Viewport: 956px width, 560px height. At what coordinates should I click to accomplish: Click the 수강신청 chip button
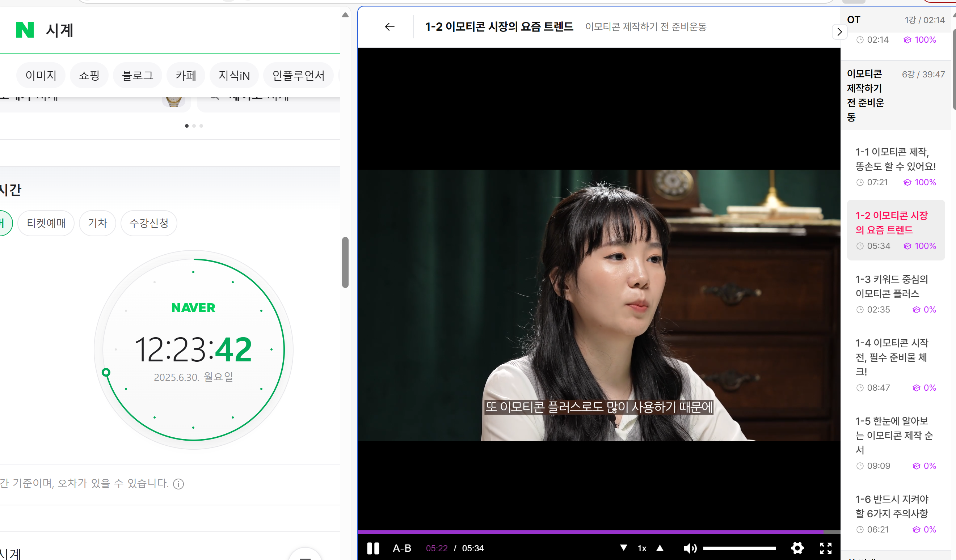[149, 223]
